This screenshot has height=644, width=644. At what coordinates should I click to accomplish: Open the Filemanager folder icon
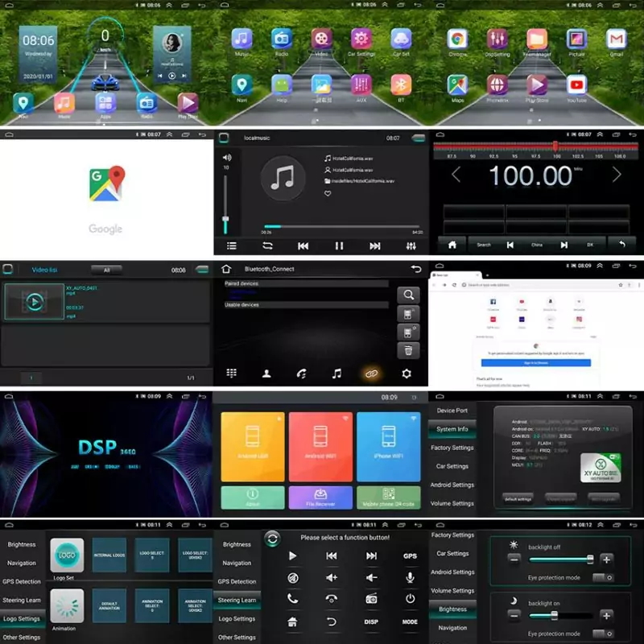click(x=537, y=39)
